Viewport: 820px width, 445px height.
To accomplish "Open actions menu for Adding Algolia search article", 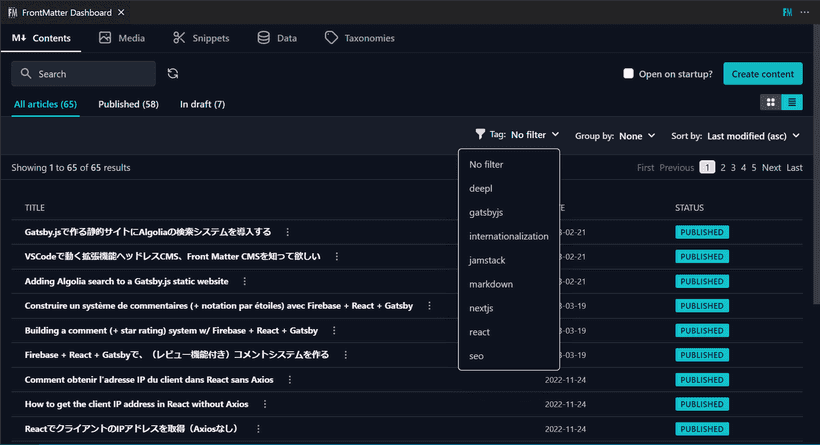I will coord(244,282).
